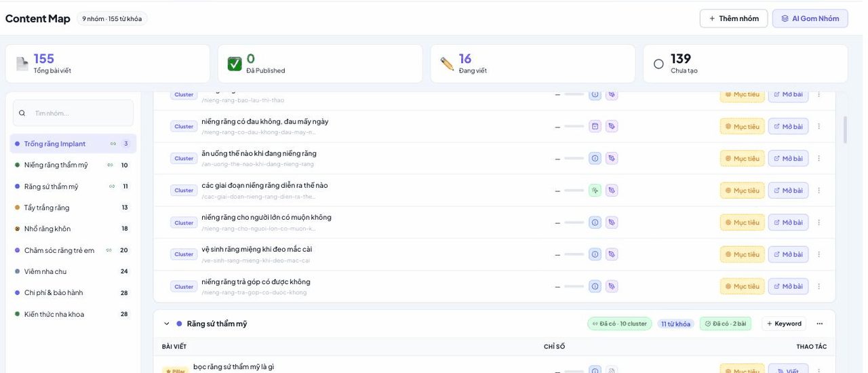Open three-dot menu for 'nieng-rang-bao-lau-thi-thao' row

(818, 94)
